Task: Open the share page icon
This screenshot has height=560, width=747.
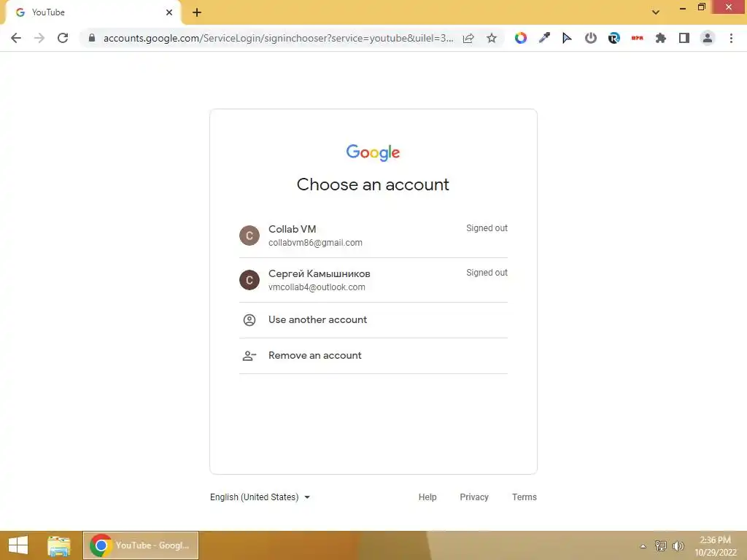Action: click(x=468, y=38)
